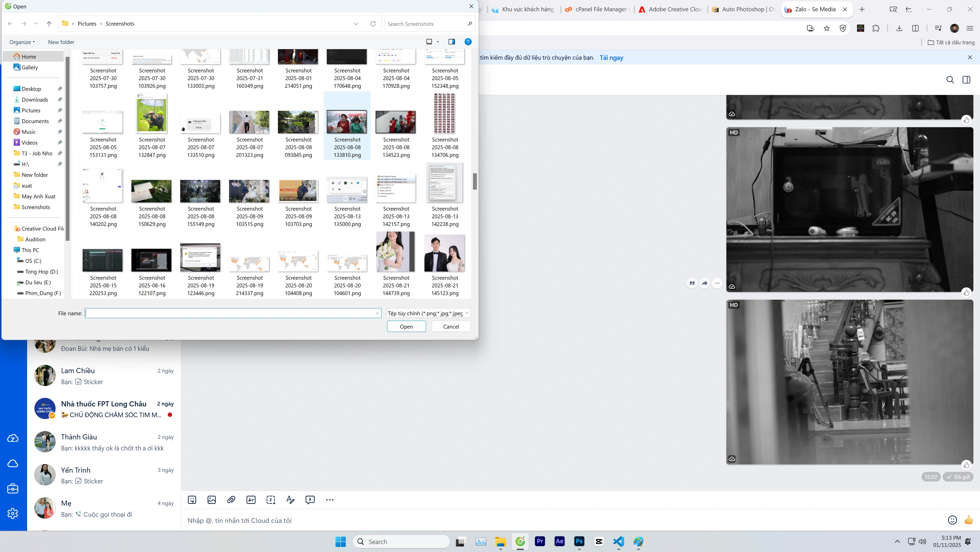The height and width of the screenshot is (552, 980).
Task: Select Downloads in navigation pane
Action: [35, 100]
